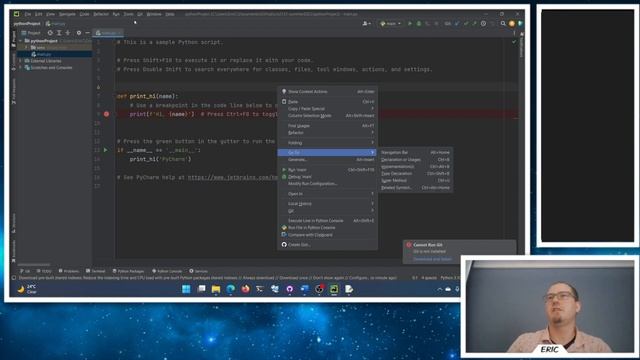Click the Cannot Run Git error icon
This screenshot has height=360, width=640.
[409, 244]
